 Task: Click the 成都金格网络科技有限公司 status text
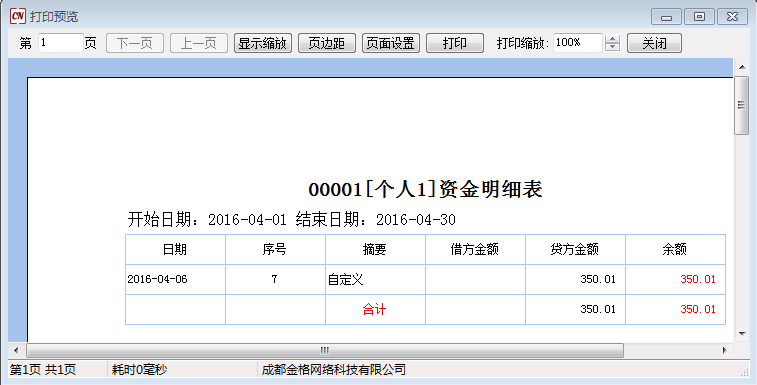click(x=334, y=370)
